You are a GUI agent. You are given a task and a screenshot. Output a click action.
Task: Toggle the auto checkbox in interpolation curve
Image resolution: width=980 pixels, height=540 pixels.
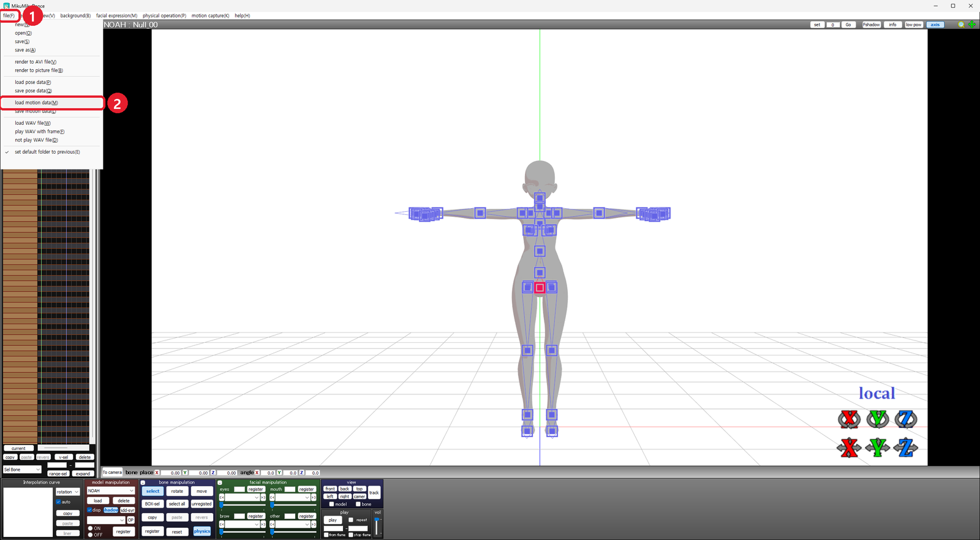58,502
